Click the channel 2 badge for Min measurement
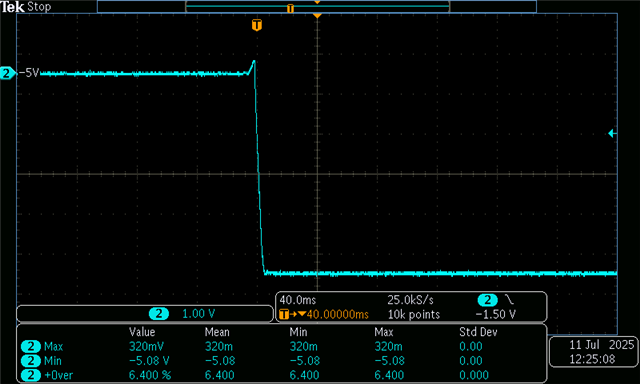 [31, 361]
